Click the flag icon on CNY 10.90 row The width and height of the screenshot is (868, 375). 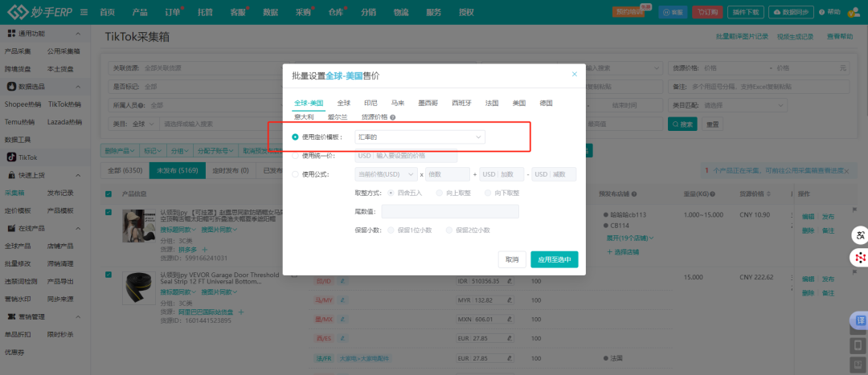pyautogui.click(x=854, y=210)
